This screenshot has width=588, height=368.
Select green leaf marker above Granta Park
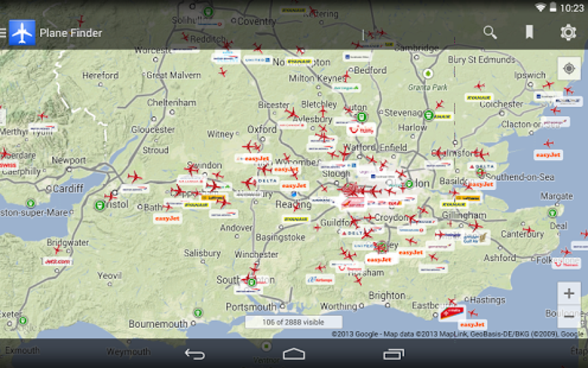click(x=428, y=73)
